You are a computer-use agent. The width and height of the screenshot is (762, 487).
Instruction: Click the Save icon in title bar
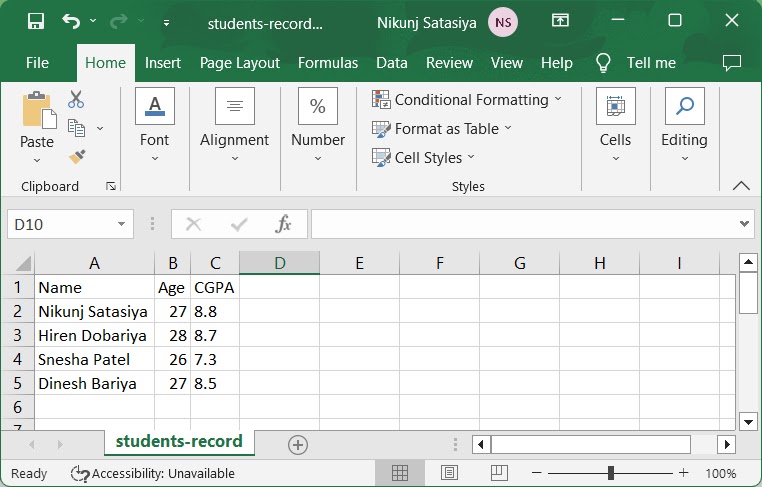coord(36,21)
